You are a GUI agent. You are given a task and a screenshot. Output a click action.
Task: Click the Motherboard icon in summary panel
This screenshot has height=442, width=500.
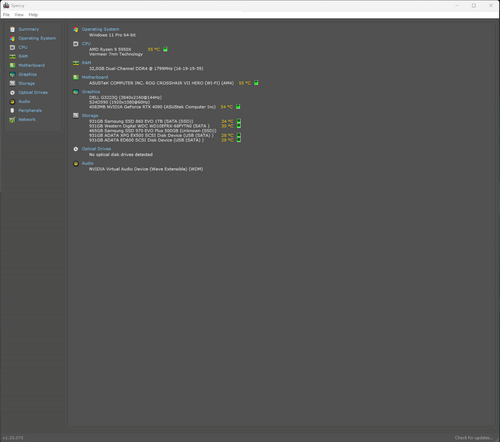pos(76,77)
